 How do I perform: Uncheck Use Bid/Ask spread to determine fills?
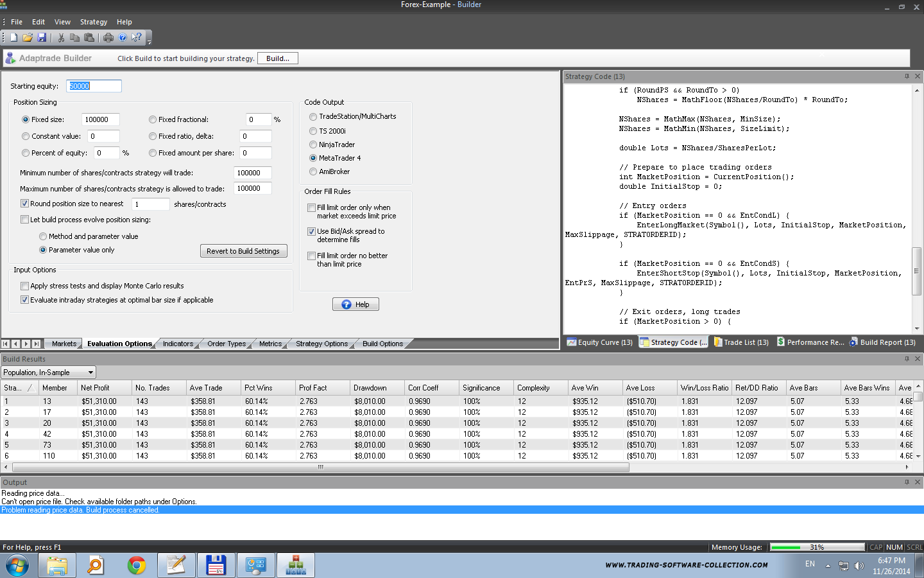312,231
